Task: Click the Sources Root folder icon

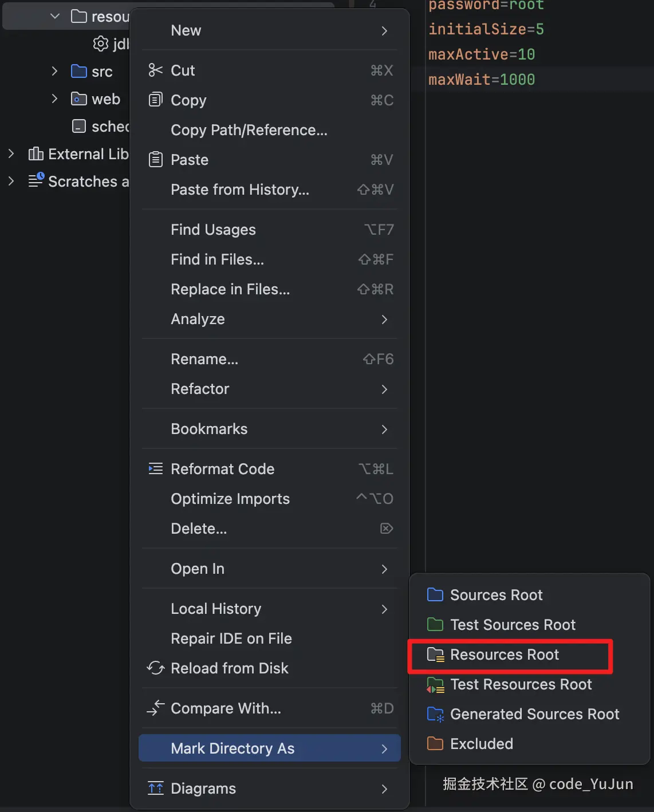Action: pos(435,595)
